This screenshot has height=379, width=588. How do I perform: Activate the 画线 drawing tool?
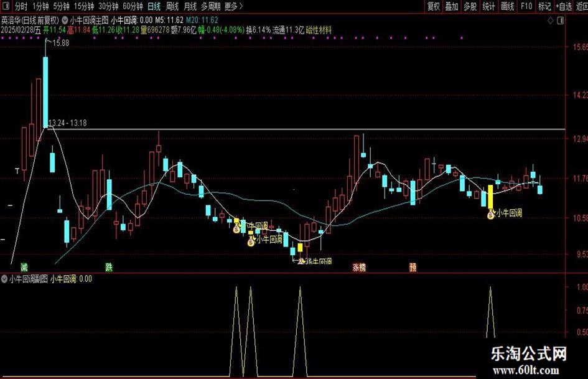(x=507, y=6)
